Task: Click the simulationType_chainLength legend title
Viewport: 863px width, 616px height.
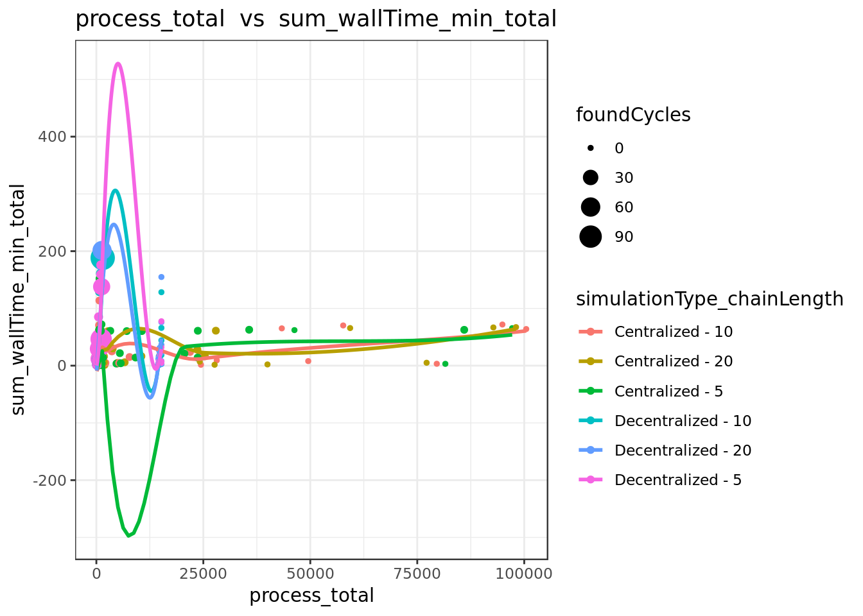Action: [x=710, y=299]
